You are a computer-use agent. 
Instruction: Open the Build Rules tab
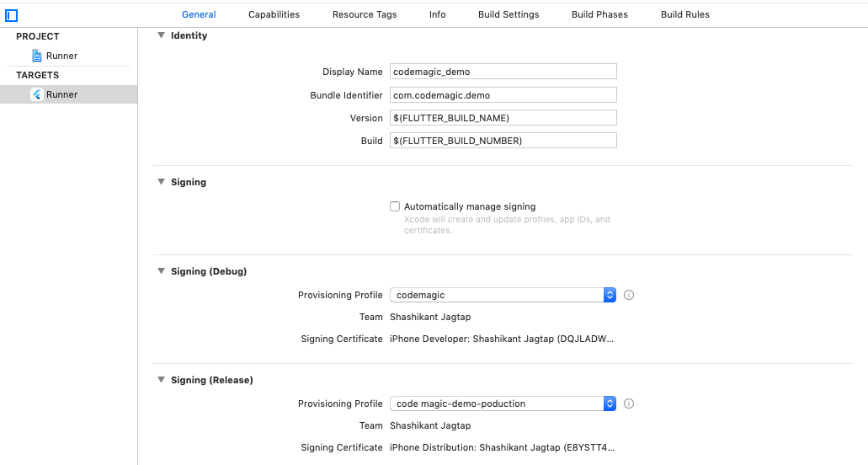(684, 14)
